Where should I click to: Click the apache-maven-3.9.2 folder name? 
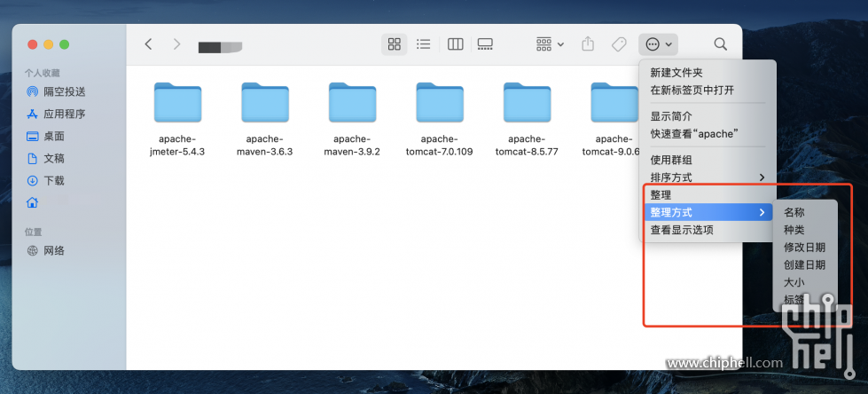pyautogui.click(x=352, y=146)
